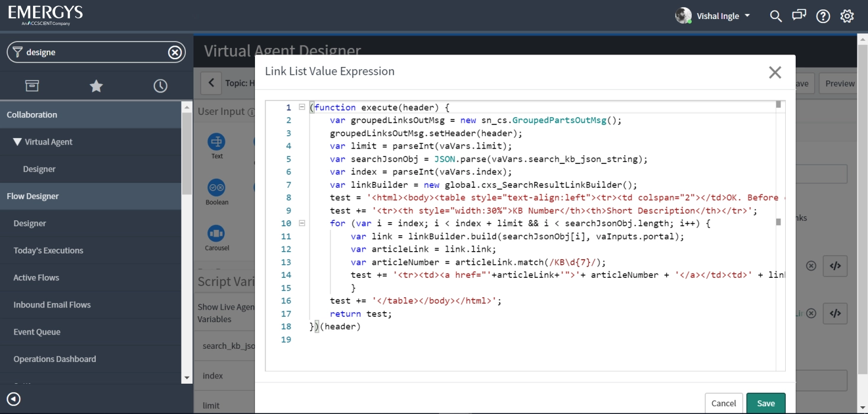Click code line 17 return test

361,314
